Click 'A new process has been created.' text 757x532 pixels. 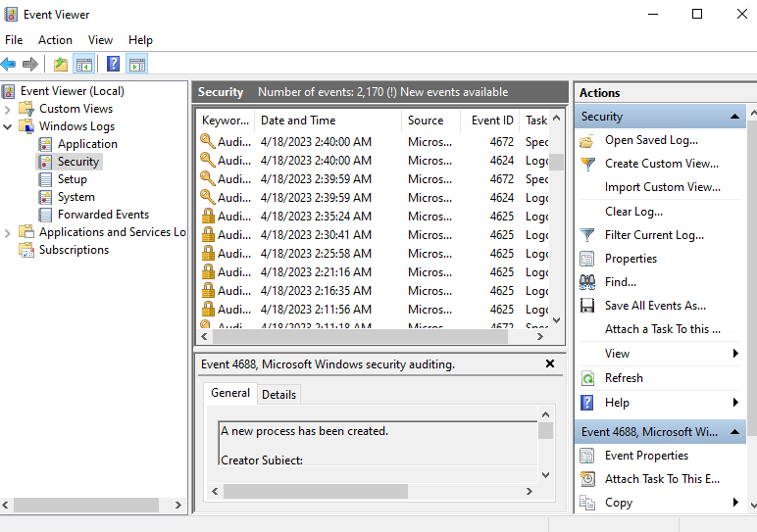click(304, 431)
